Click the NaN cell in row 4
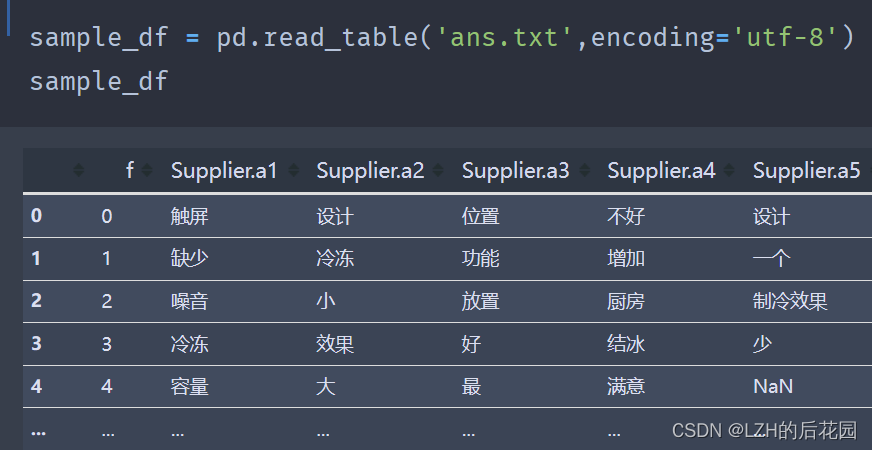This screenshot has width=872, height=450. click(773, 386)
